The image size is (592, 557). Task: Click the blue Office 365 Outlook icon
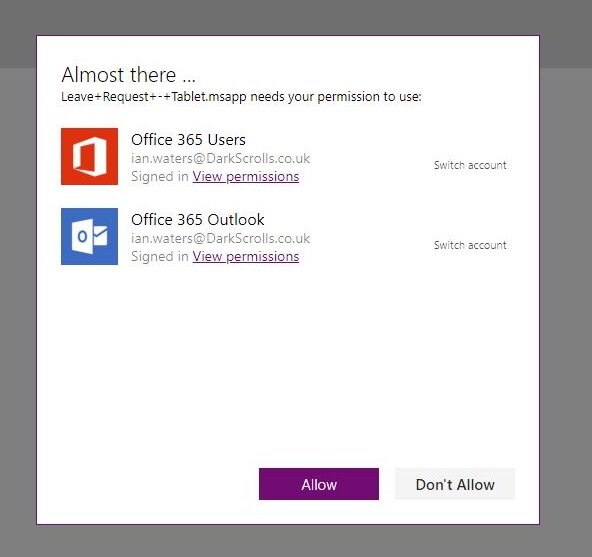pos(89,236)
